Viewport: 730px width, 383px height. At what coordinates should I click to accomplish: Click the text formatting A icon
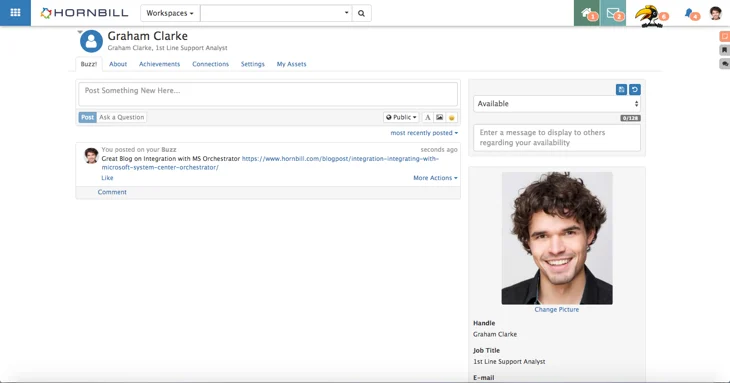427,117
